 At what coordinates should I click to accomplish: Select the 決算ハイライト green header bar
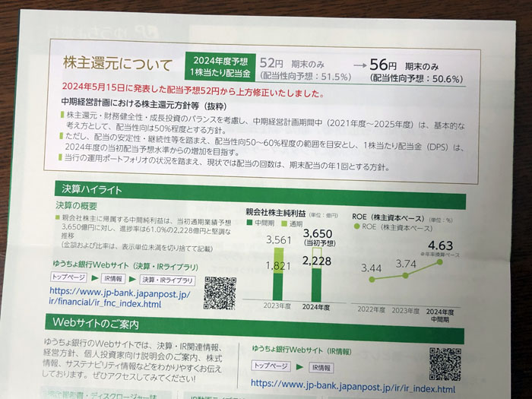coord(258,189)
